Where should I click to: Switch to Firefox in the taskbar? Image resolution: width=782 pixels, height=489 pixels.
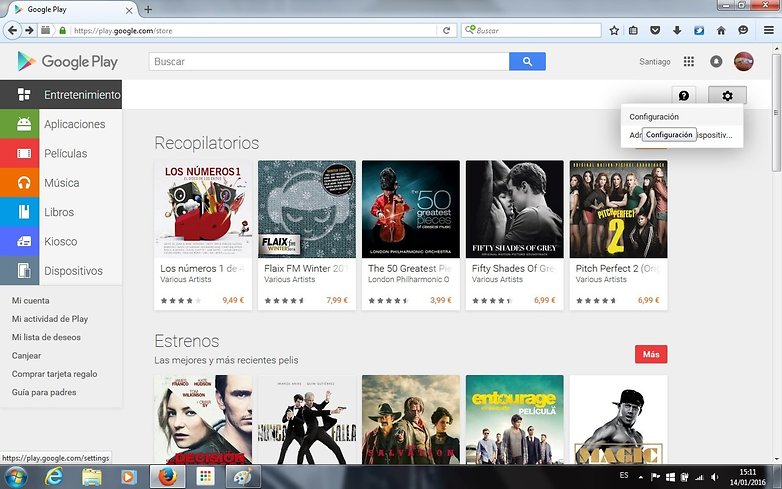coord(168,477)
